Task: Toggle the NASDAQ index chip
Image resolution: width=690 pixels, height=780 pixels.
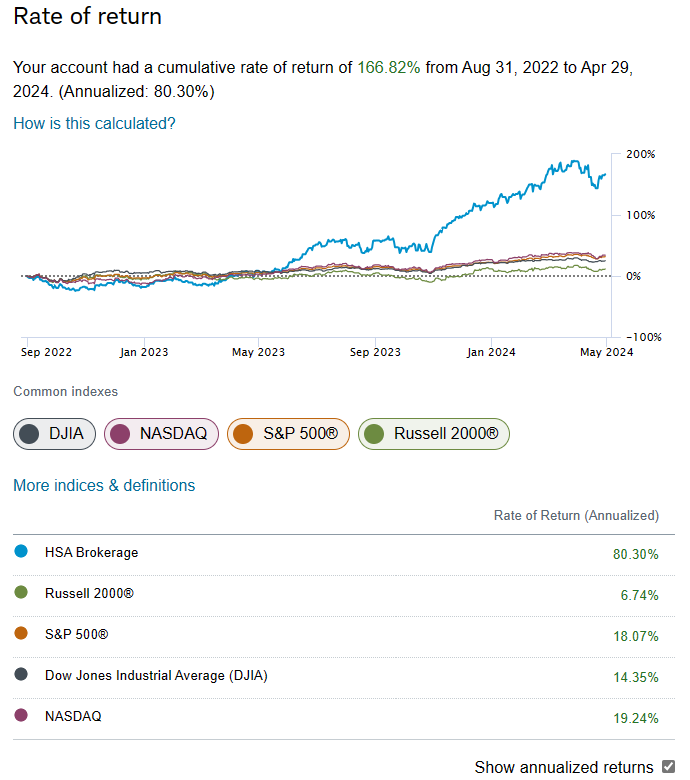Action: 161,434
